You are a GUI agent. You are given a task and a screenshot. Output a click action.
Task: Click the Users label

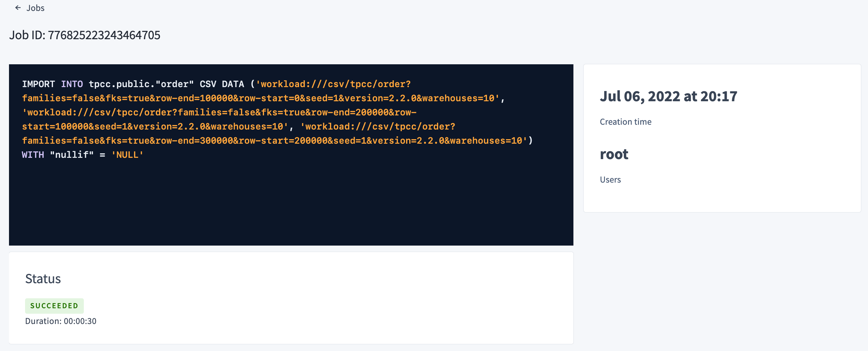coord(610,180)
